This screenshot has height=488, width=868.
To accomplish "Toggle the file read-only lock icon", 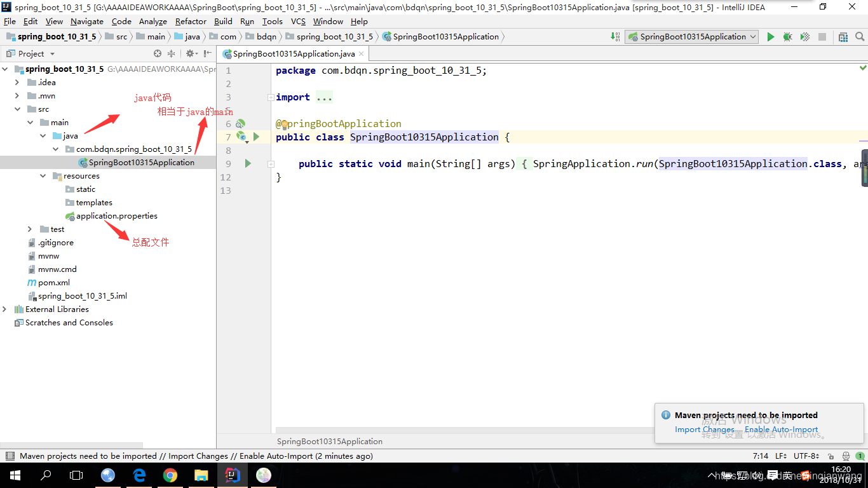I will tap(832, 456).
